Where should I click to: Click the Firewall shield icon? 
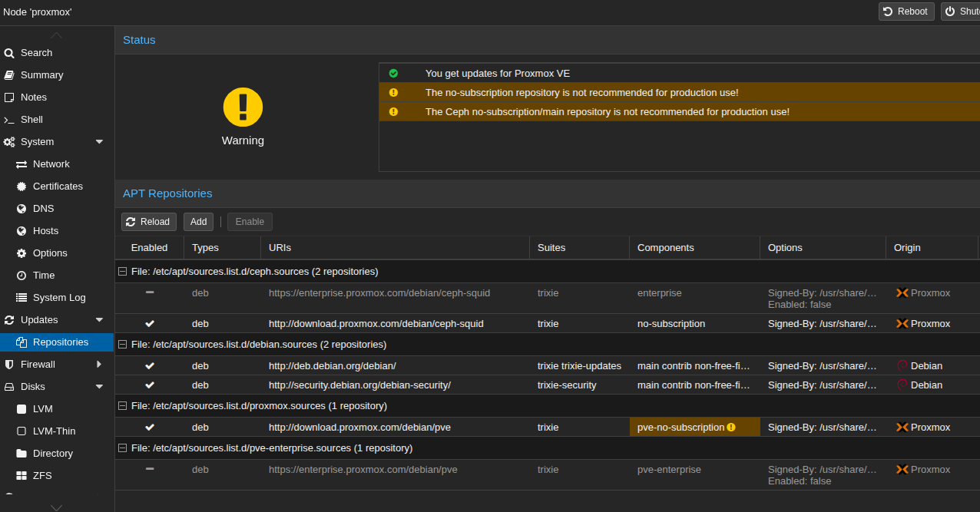pos(9,365)
